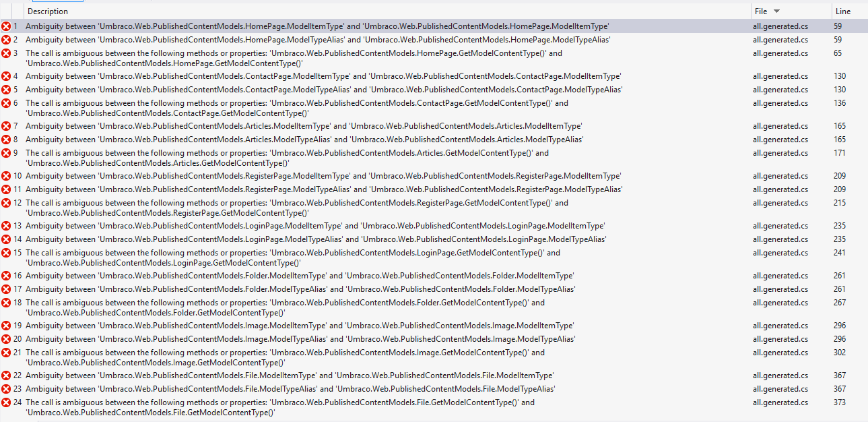Click the error icon of row 2
Viewport: 868px width, 422px height.
pyautogui.click(x=6, y=40)
